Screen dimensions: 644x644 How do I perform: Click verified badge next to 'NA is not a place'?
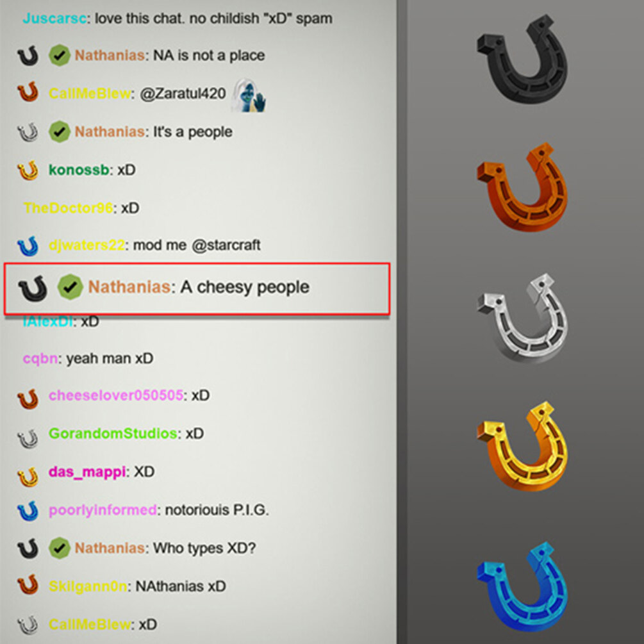[x=59, y=56]
